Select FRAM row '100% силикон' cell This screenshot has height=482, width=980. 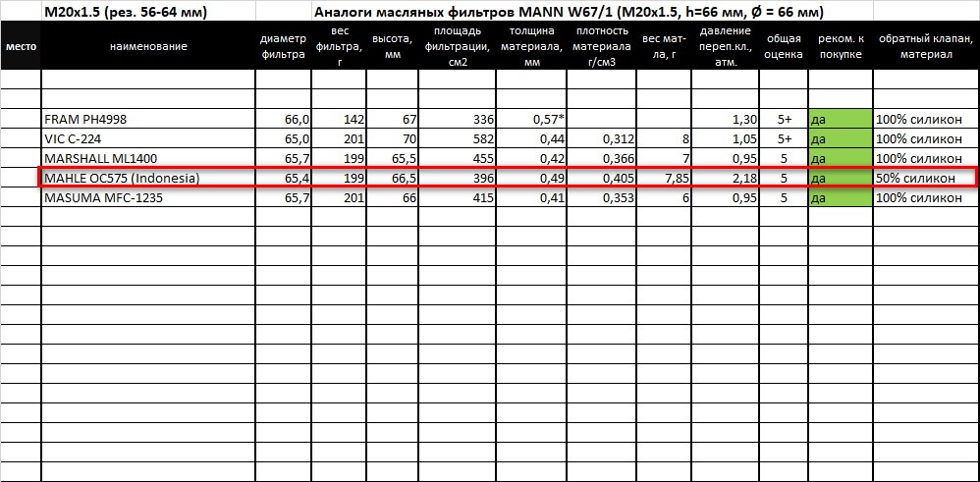[927, 119]
